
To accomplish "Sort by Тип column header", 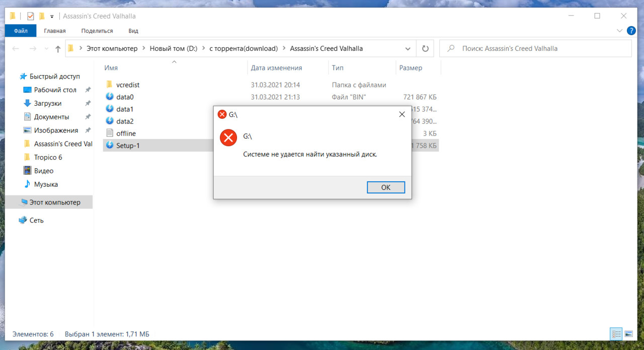I will pyautogui.click(x=338, y=67).
